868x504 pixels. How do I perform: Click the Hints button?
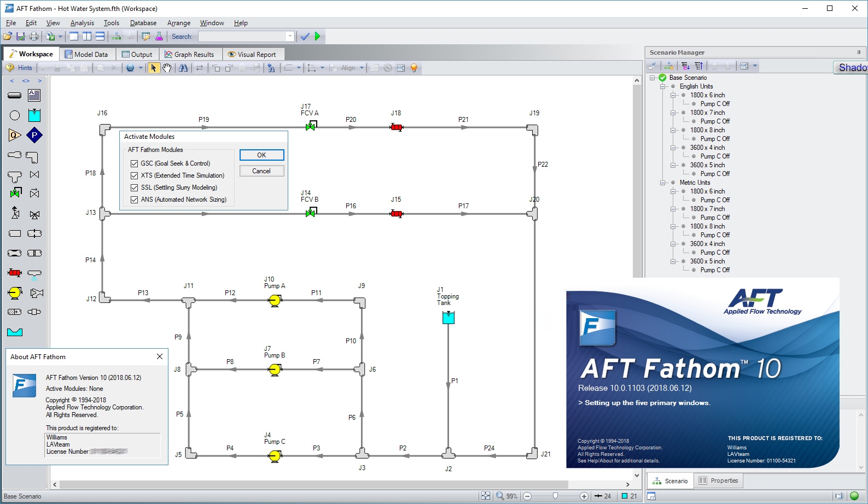[x=20, y=68]
